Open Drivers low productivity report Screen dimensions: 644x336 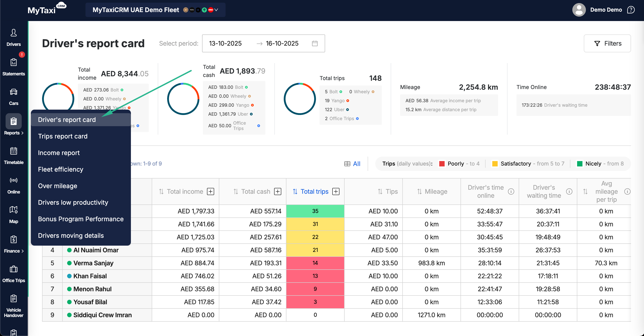point(73,202)
